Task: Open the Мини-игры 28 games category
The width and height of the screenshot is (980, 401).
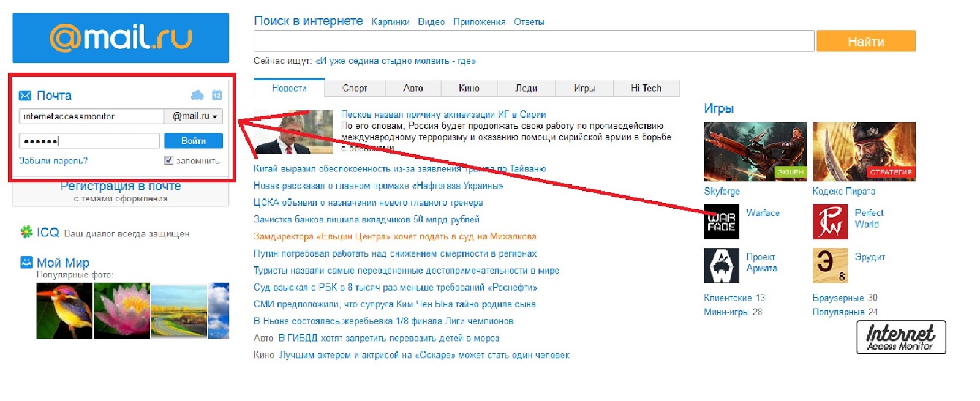Action: pyautogui.click(x=733, y=312)
